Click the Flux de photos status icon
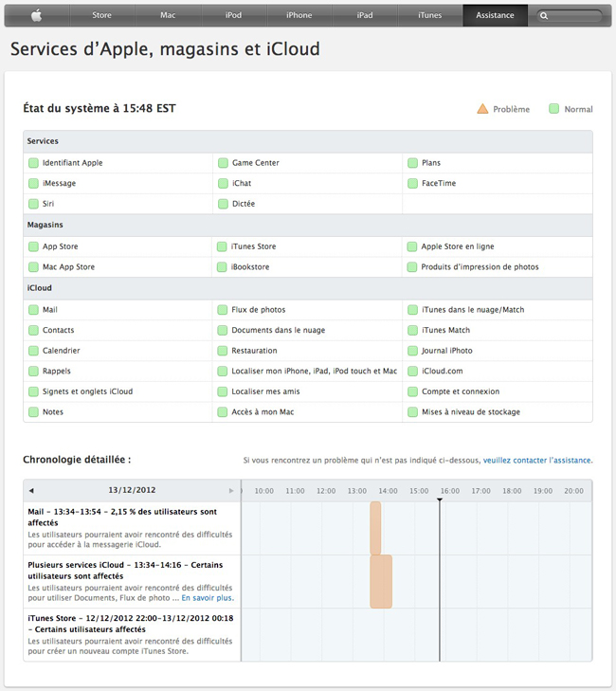The image size is (616, 691). (x=223, y=310)
